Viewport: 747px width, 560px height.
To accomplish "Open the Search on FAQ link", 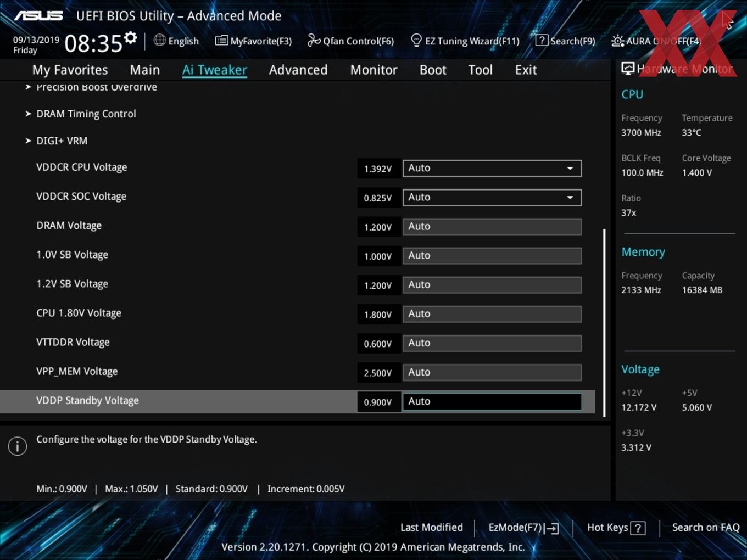I will click(706, 527).
